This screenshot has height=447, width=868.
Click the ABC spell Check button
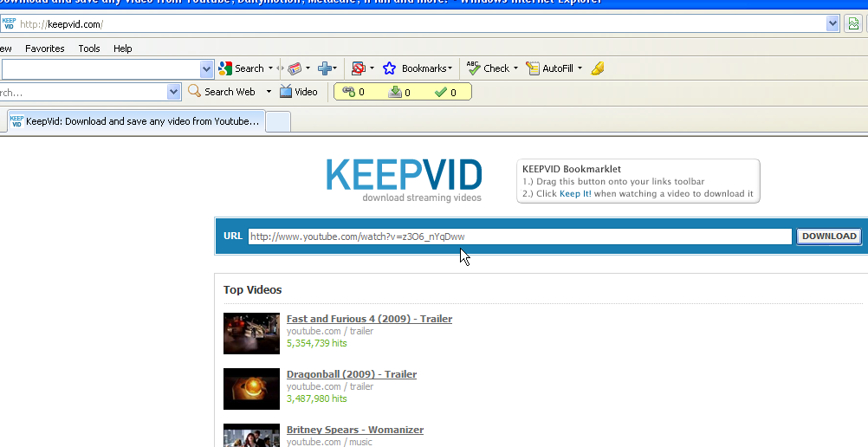(489, 68)
